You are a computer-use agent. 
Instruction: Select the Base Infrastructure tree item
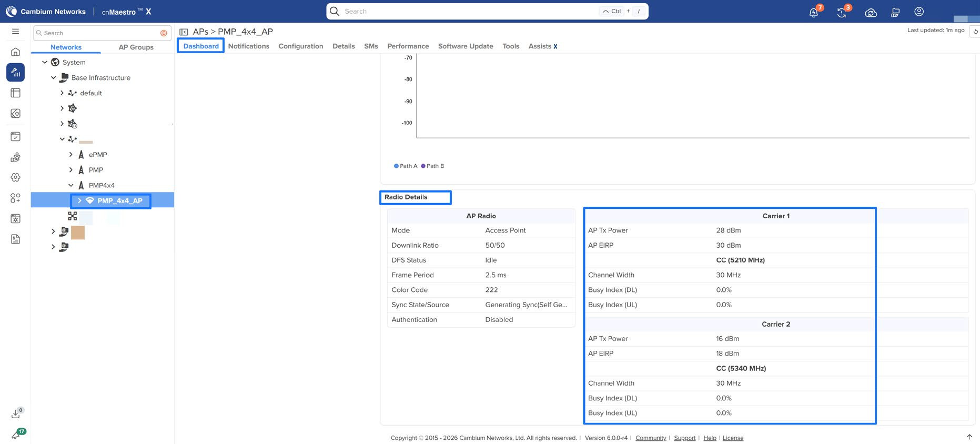(x=101, y=78)
